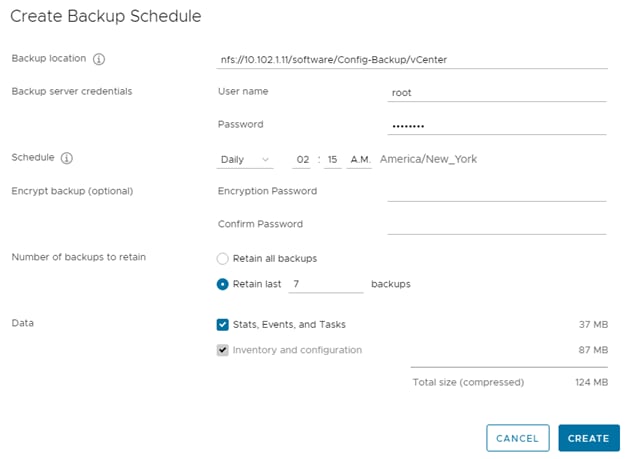The width and height of the screenshot is (629, 459).
Task: Click the 124 MB total size value
Action: 592,382
